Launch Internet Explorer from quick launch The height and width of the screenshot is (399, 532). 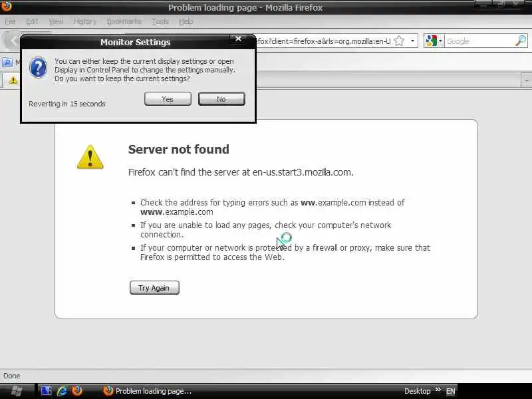pyautogui.click(x=62, y=391)
